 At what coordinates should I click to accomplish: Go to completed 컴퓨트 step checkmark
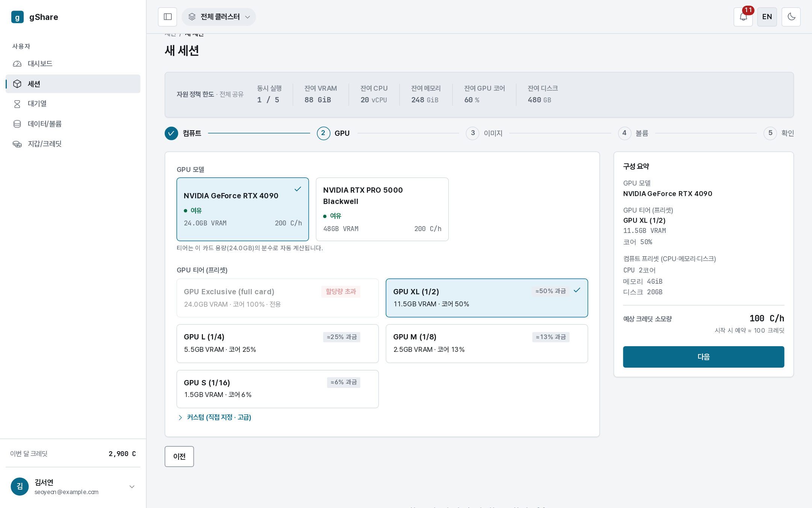[x=171, y=133]
